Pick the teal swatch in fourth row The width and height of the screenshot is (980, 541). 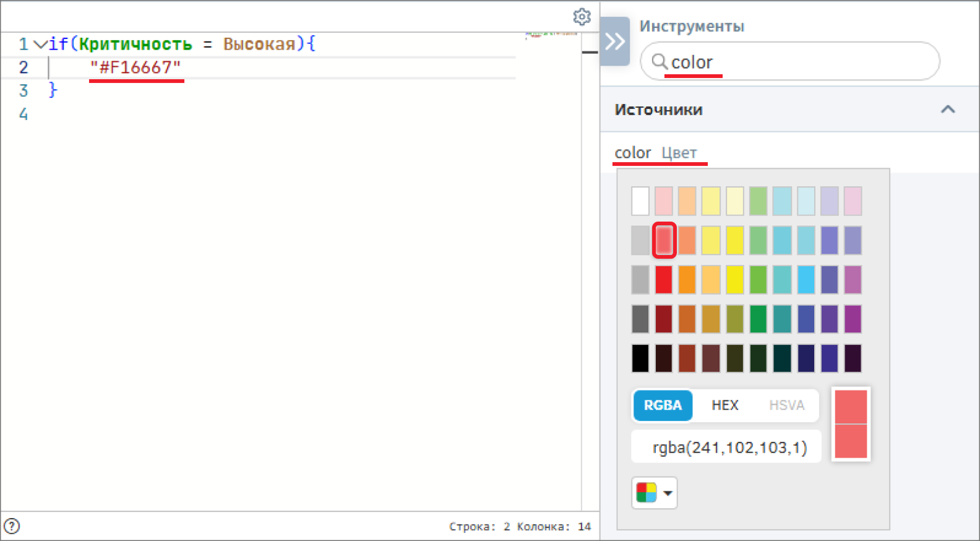click(x=782, y=319)
